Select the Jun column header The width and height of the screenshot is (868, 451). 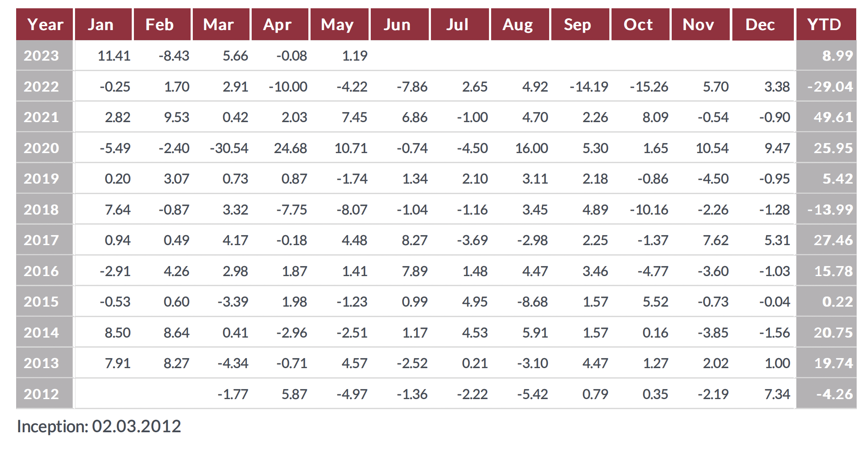(x=397, y=24)
